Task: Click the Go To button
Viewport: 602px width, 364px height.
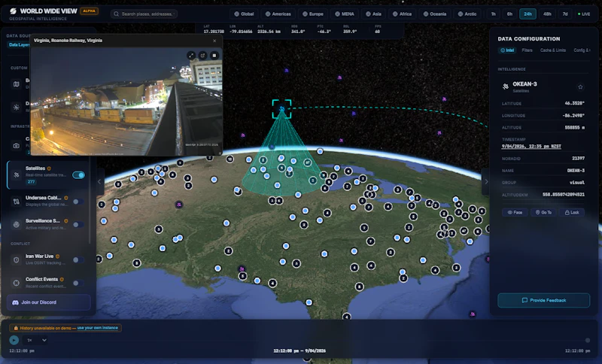Action: coord(543,212)
